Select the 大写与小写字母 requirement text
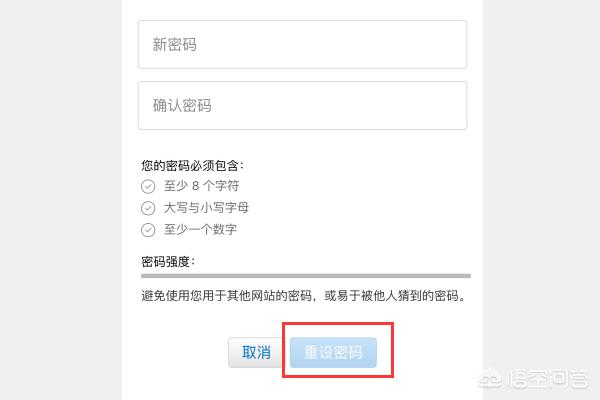The image size is (600, 400). click(206, 208)
